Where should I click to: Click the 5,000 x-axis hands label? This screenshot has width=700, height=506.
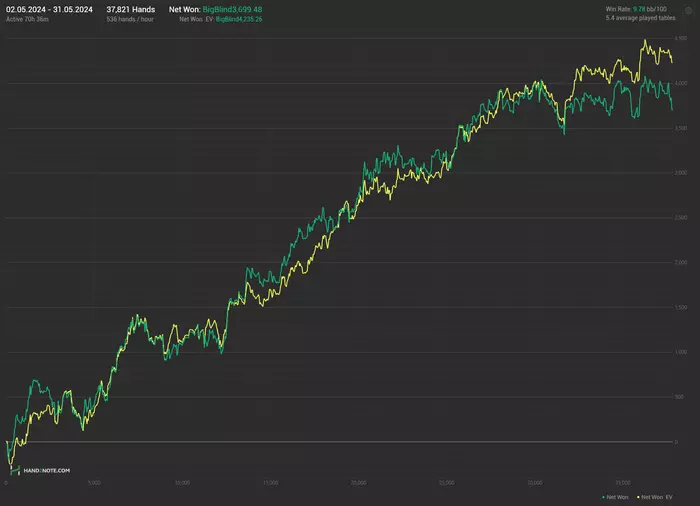(94, 483)
